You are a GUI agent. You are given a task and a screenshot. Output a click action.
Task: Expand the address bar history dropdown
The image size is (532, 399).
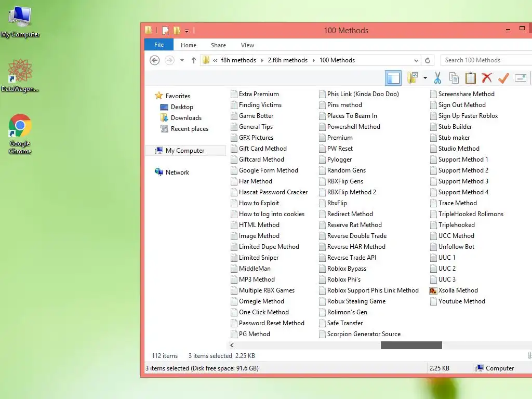pos(416,60)
